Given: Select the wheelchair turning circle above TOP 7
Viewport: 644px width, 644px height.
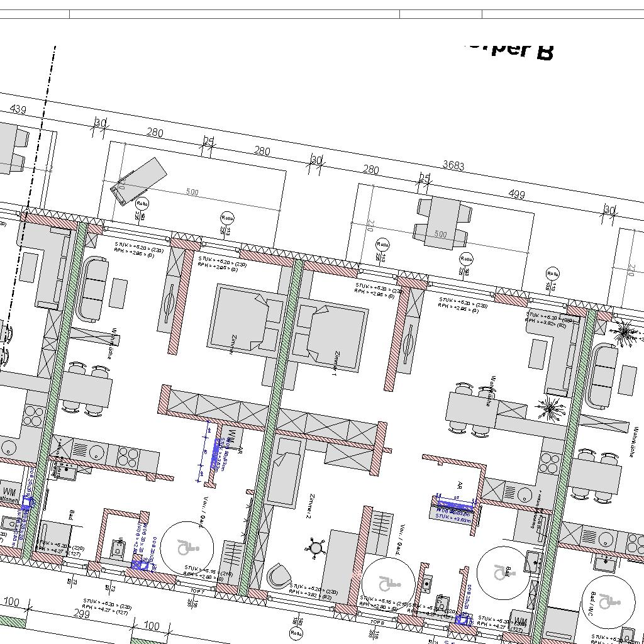Looking at the screenshot, I should pos(187,547).
